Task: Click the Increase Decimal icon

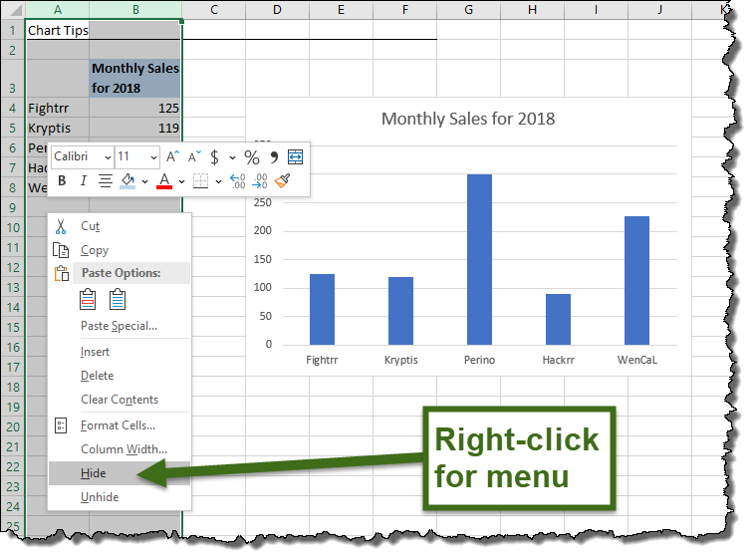Action: coord(237,181)
